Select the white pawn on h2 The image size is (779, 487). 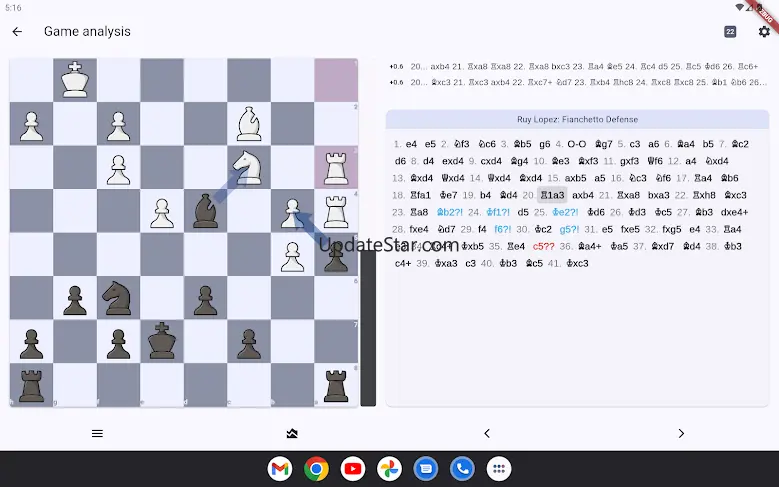coord(31,124)
